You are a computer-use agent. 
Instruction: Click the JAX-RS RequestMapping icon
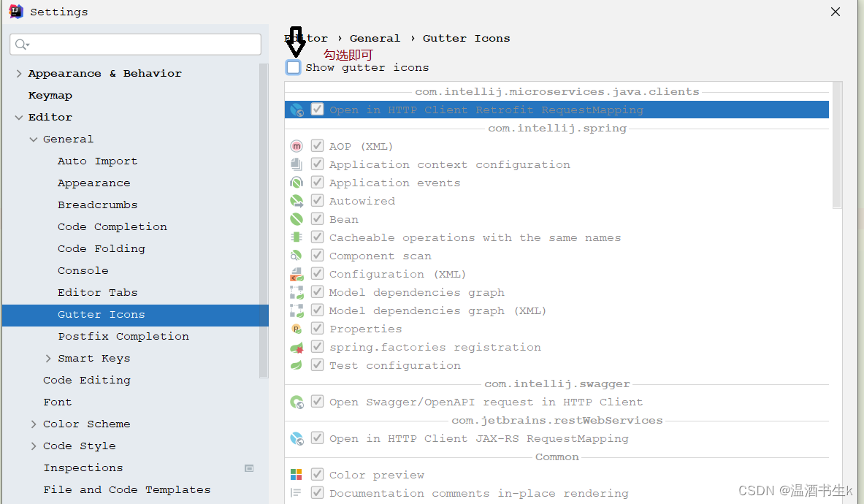(297, 438)
